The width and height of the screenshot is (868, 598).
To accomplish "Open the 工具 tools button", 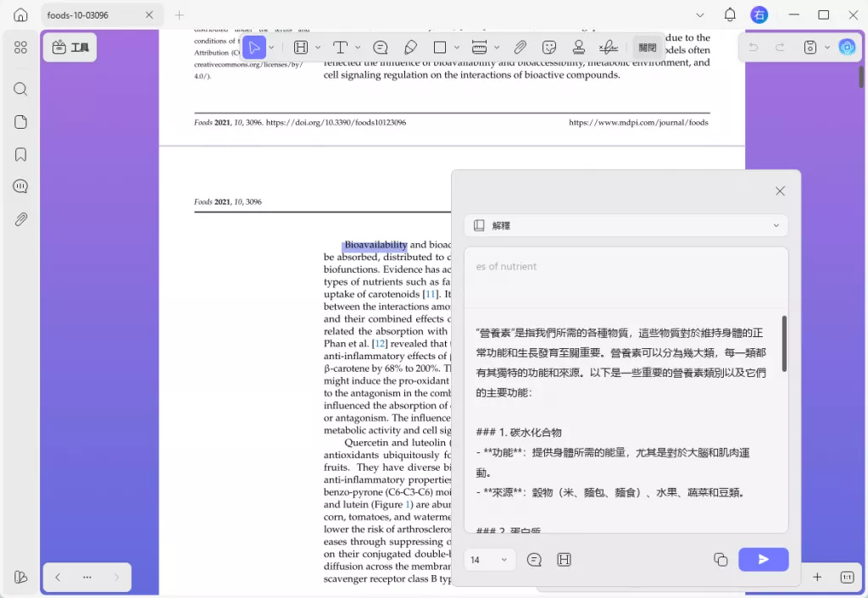I will tap(70, 47).
